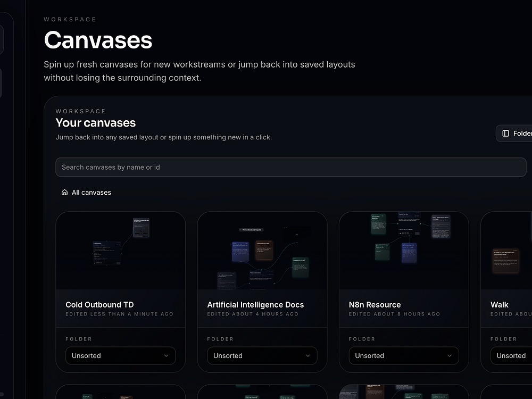Select the All canvases breadcrumb
Viewport: 532px width, 399px height.
(x=86, y=193)
